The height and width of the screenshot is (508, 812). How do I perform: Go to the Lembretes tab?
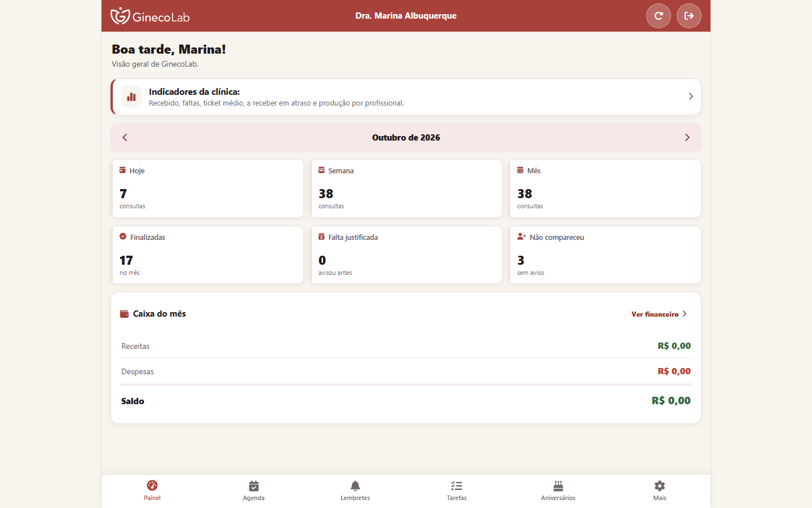pyautogui.click(x=355, y=491)
